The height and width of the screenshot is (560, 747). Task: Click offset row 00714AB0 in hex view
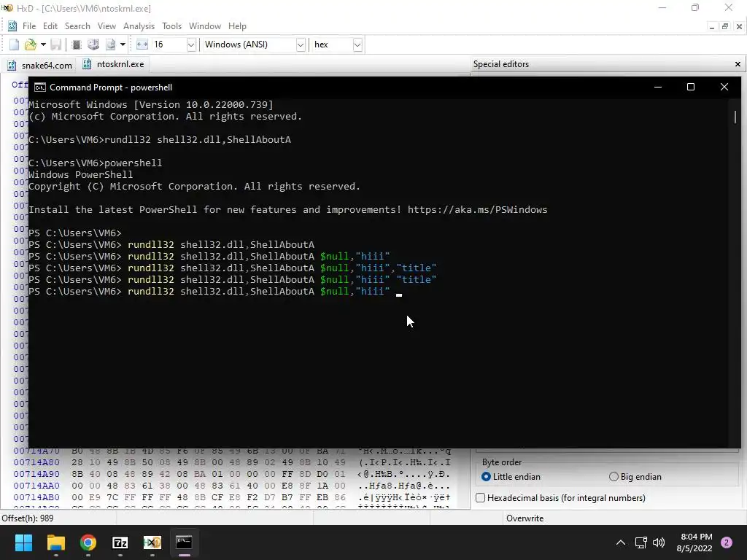pyautogui.click(x=36, y=497)
